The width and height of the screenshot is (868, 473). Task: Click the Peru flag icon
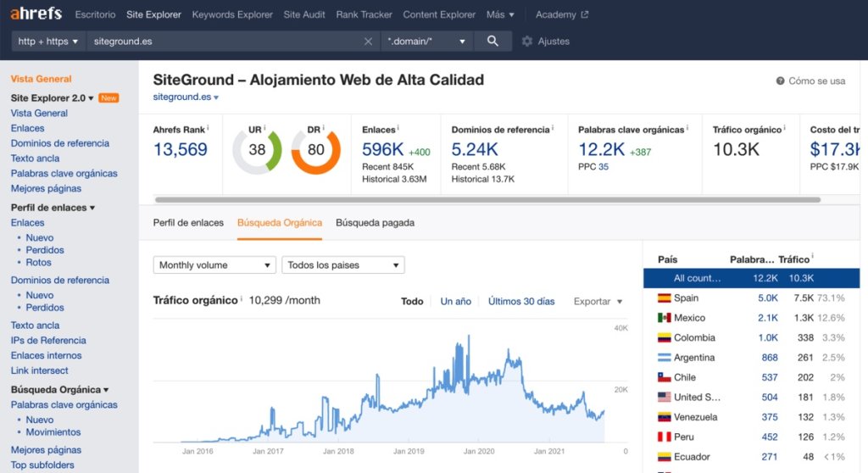[665, 437]
